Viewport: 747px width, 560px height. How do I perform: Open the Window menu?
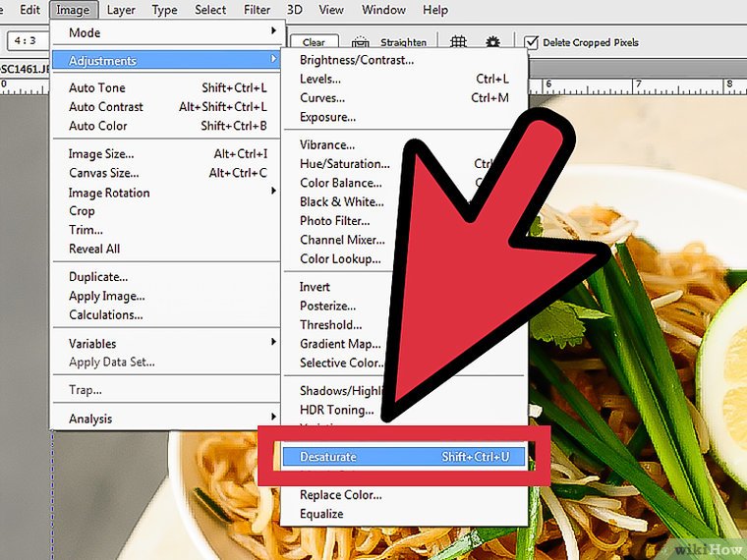click(383, 10)
